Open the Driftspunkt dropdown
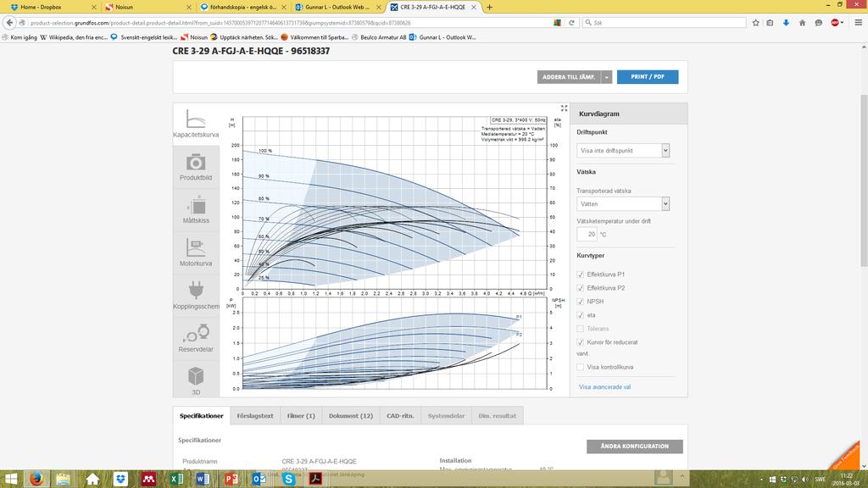 point(623,151)
